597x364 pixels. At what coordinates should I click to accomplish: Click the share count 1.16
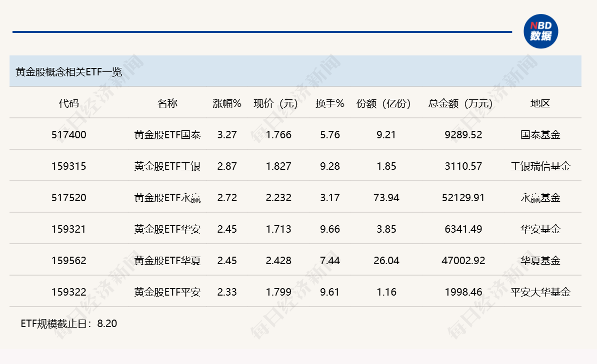[x=386, y=292]
